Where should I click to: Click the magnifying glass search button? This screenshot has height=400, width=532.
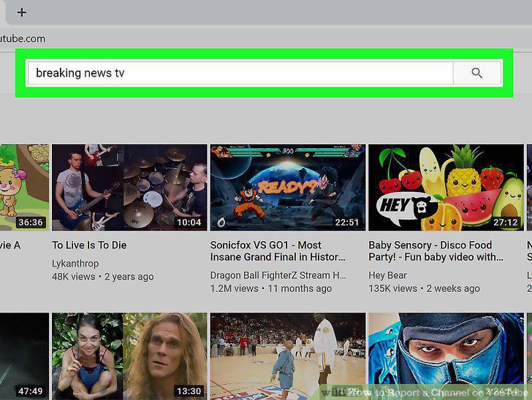pos(477,73)
